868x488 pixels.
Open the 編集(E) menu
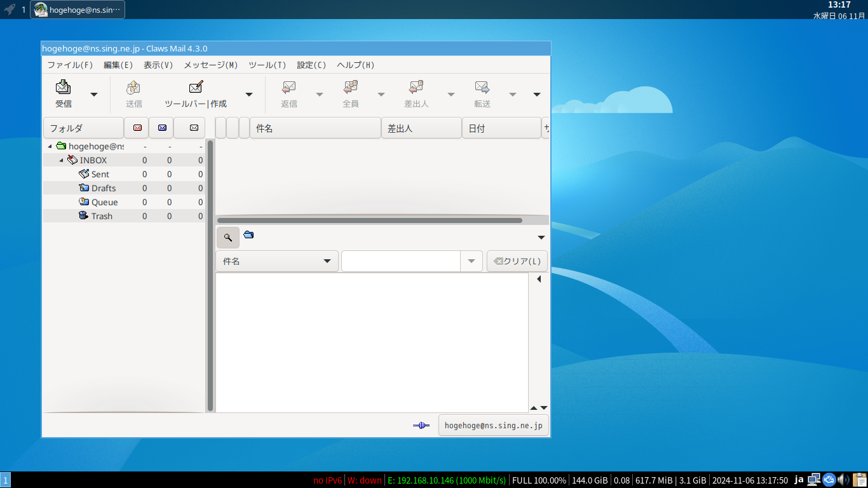tap(118, 65)
